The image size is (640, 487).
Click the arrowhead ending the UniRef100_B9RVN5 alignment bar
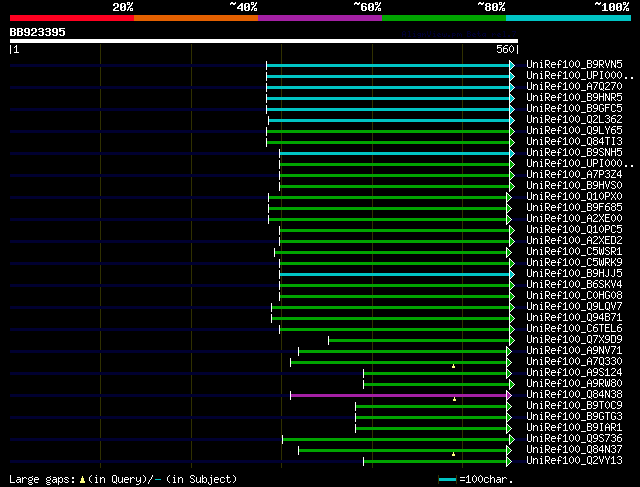click(x=512, y=65)
